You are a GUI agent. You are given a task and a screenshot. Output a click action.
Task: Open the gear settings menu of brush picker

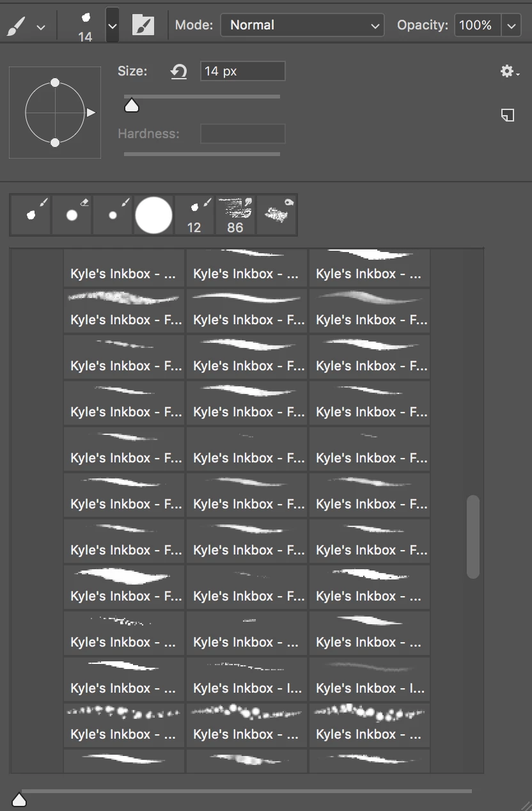pyautogui.click(x=509, y=72)
